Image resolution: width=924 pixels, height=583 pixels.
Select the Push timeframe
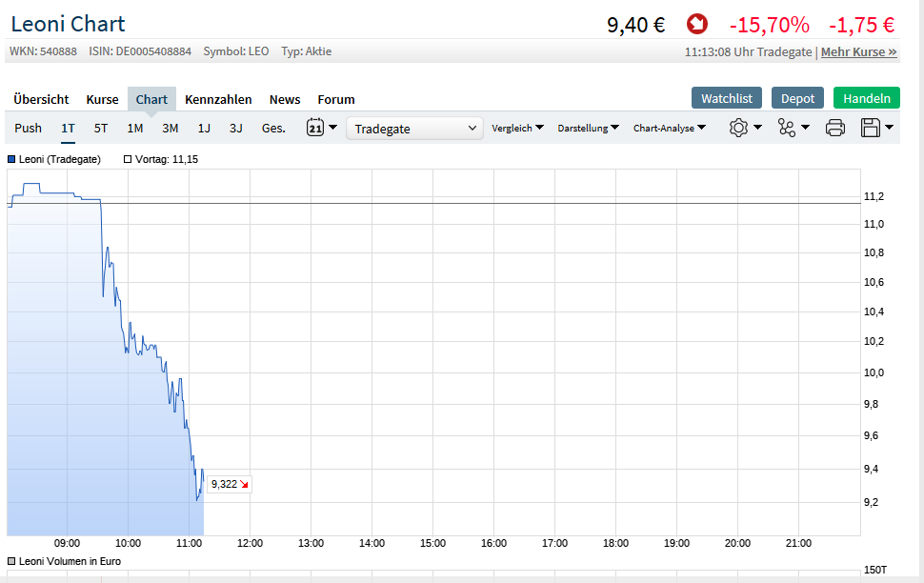click(29, 128)
